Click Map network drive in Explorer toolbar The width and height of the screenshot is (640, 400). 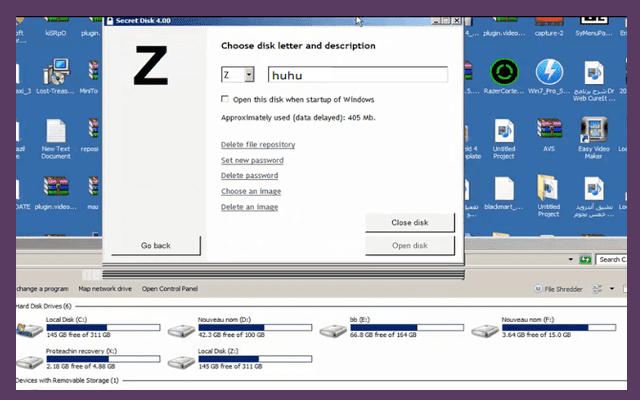(x=96, y=289)
